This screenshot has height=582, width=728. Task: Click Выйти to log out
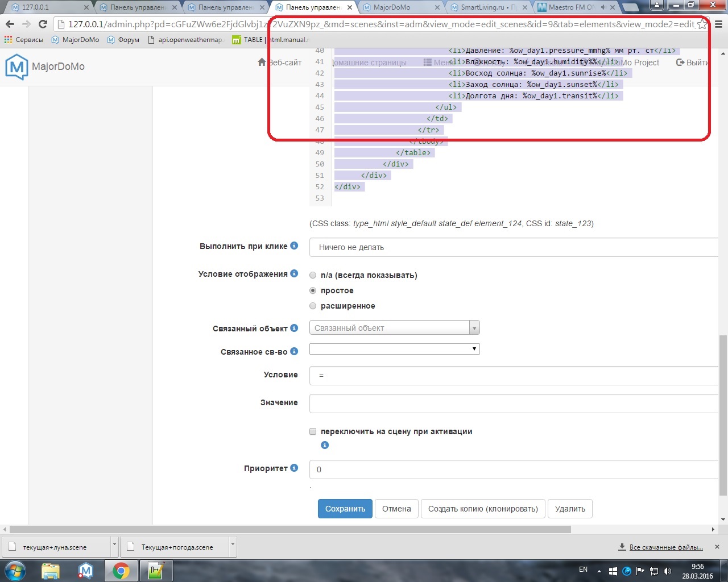(x=692, y=63)
